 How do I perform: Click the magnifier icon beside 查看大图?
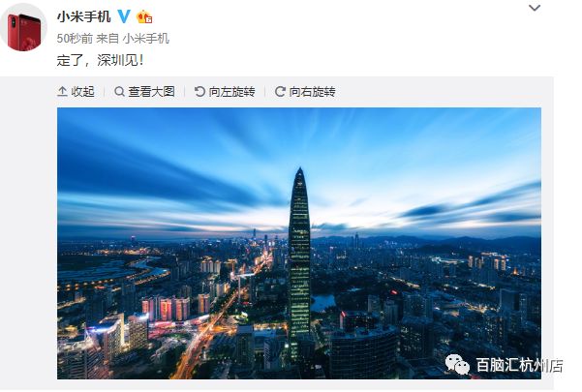click(119, 91)
